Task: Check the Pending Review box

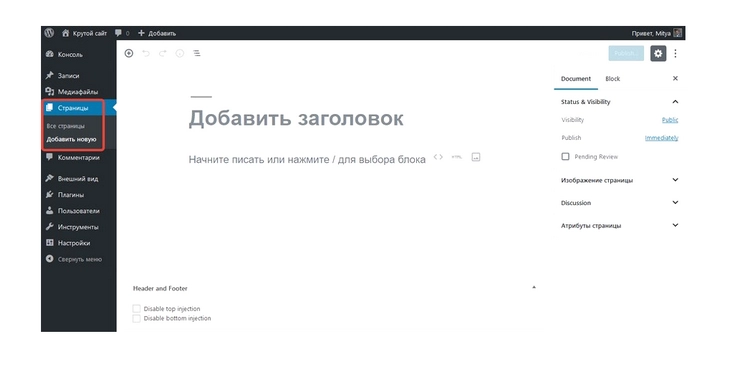Action: (565, 157)
